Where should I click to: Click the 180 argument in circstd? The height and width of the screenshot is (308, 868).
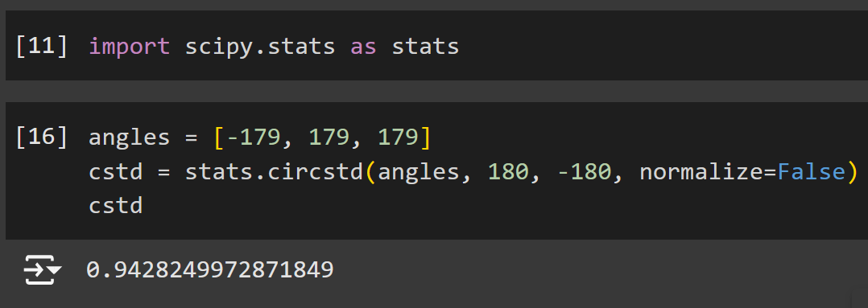point(508,172)
